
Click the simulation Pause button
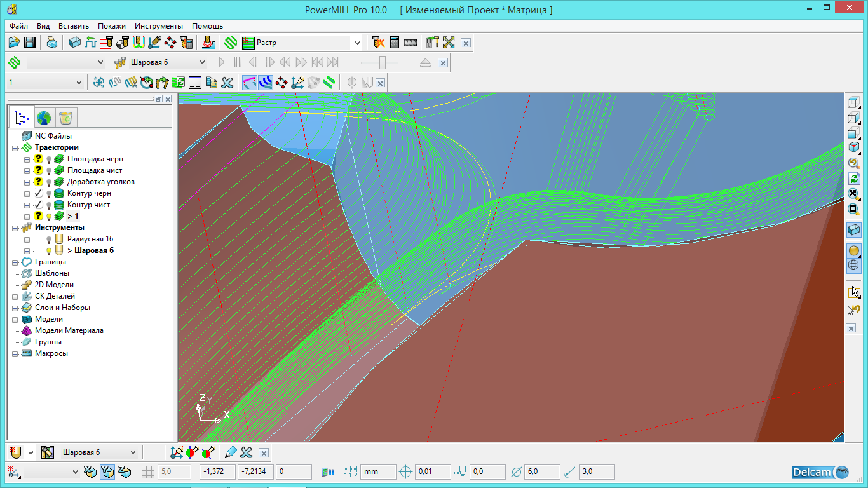(238, 62)
